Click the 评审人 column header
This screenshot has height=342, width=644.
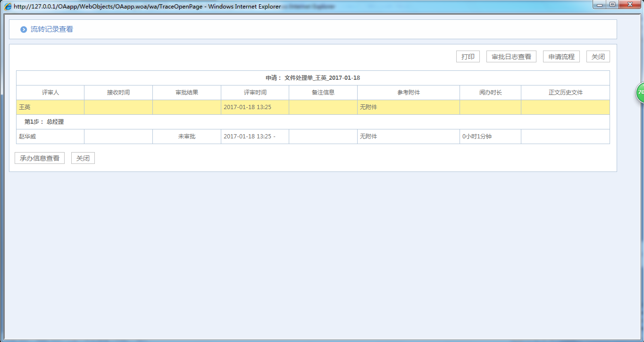tap(50, 93)
